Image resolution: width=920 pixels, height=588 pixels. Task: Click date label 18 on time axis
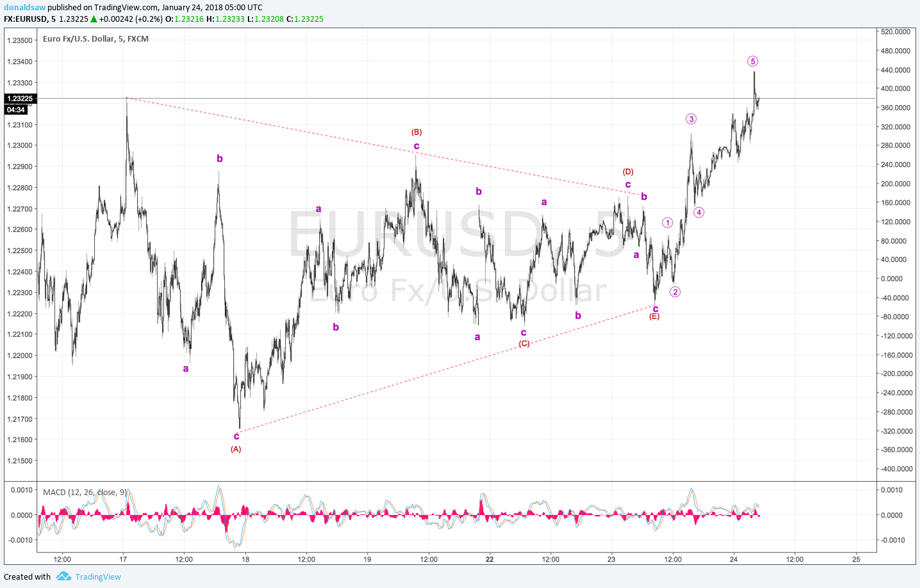pyautogui.click(x=245, y=559)
